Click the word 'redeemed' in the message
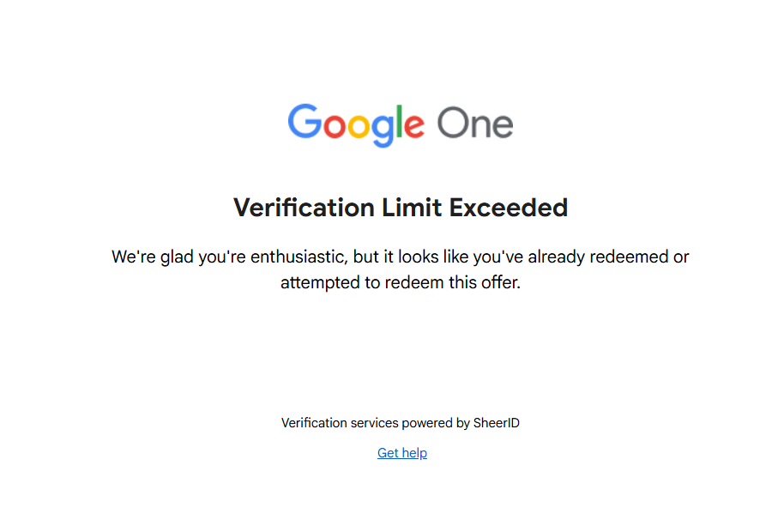Viewport: 778px width, 532px height. click(617, 257)
